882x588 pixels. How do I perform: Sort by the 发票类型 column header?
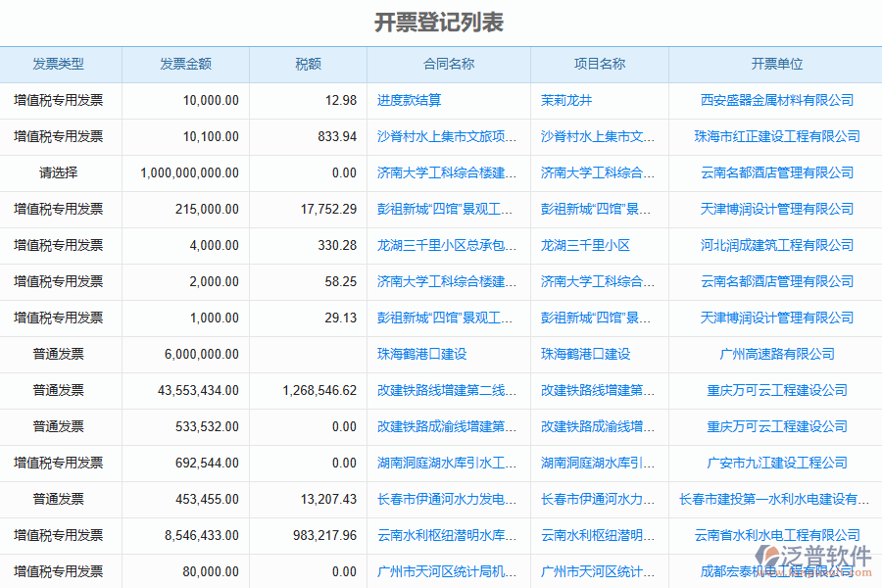59,64
